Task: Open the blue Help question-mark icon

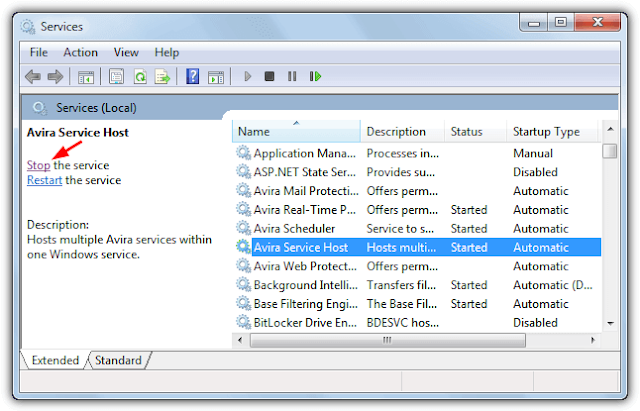Action: (x=192, y=76)
